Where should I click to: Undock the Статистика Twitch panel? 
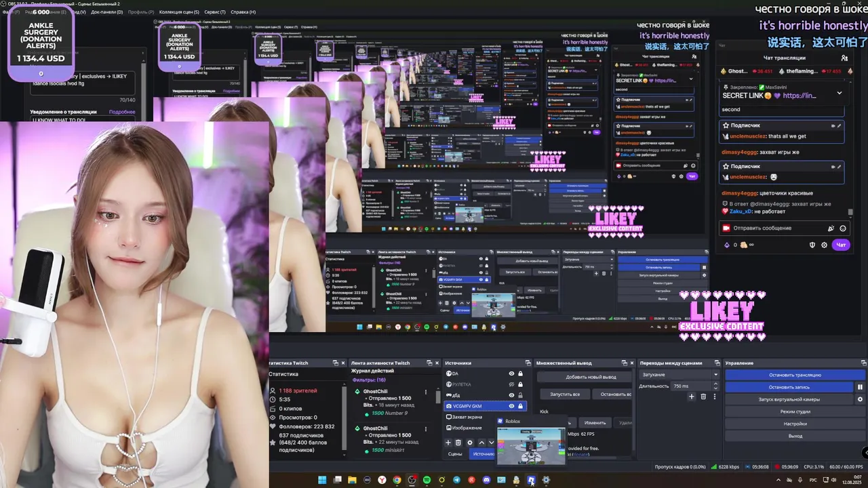334,363
